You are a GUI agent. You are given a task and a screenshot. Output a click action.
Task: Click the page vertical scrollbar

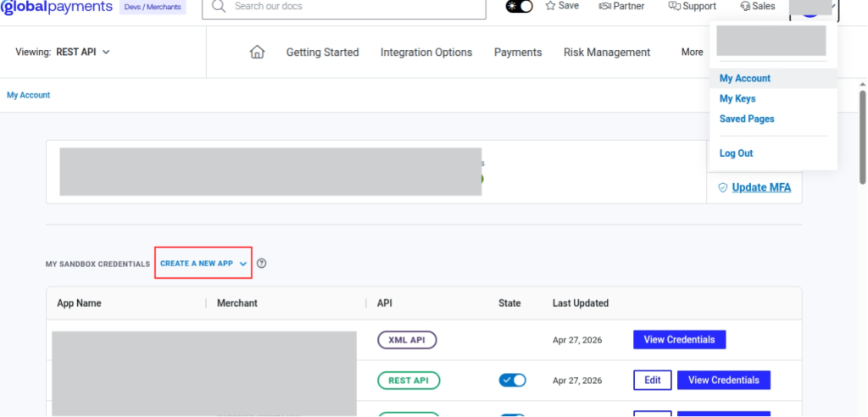[862, 136]
